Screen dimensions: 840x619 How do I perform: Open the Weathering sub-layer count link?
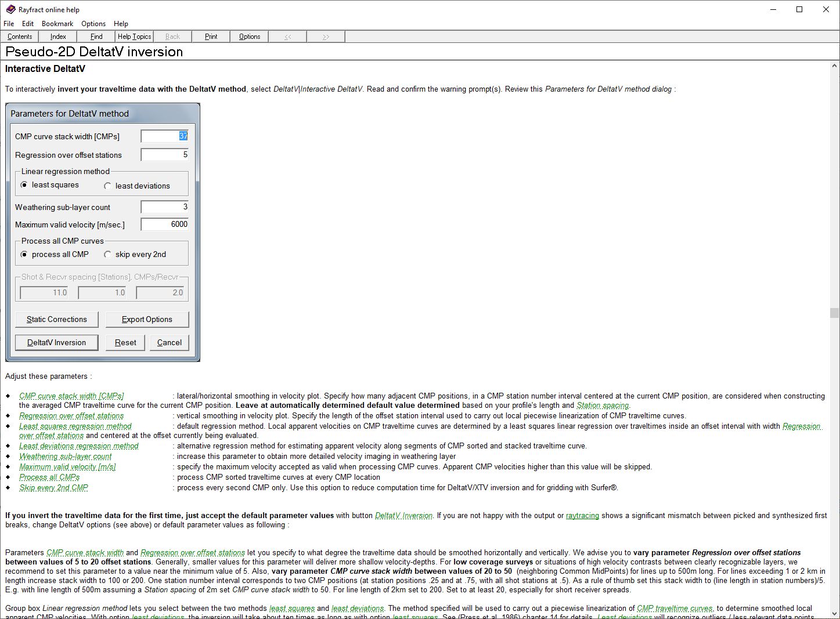pyautogui.click(x=66, y=457)
